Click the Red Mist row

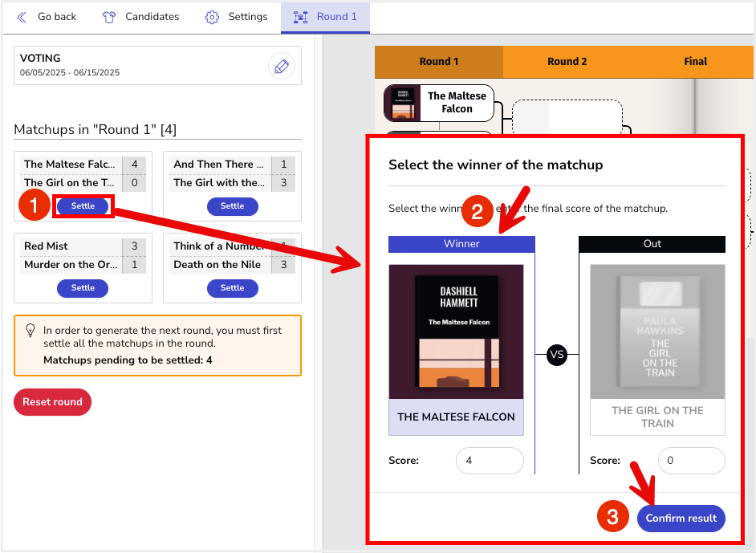(83, 246)
